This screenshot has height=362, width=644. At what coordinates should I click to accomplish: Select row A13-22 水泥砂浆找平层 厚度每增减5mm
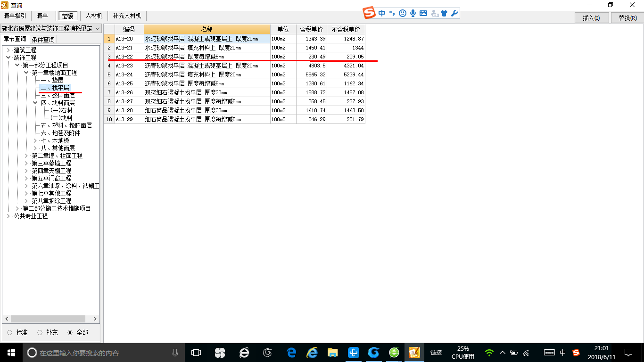[235, 57]
